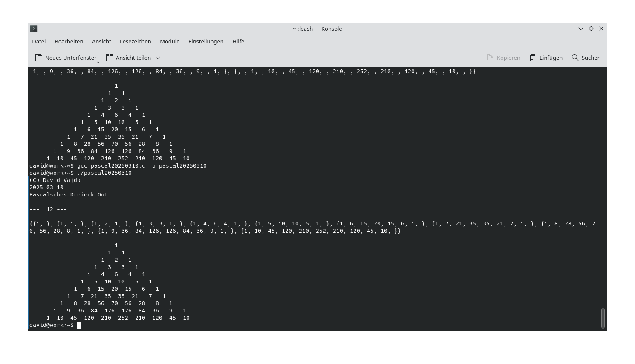Open search via the Suchen magnifier icon
635x364 pixels.
pyautogui.click(x=575, y=57)
